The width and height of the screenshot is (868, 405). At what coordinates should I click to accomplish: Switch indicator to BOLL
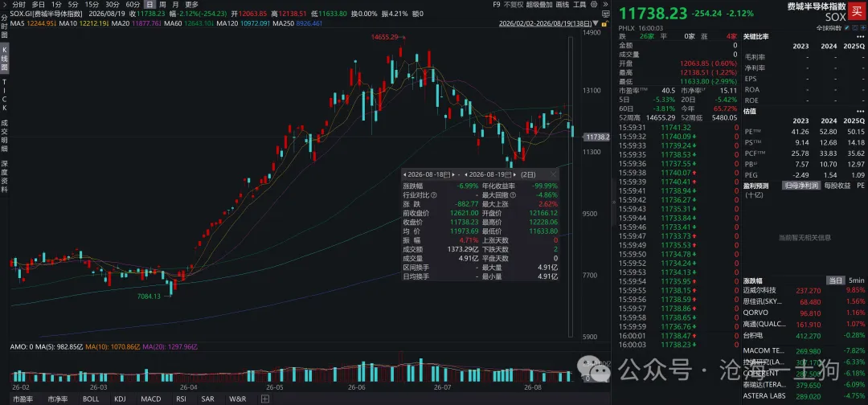[x=91, y=399]
